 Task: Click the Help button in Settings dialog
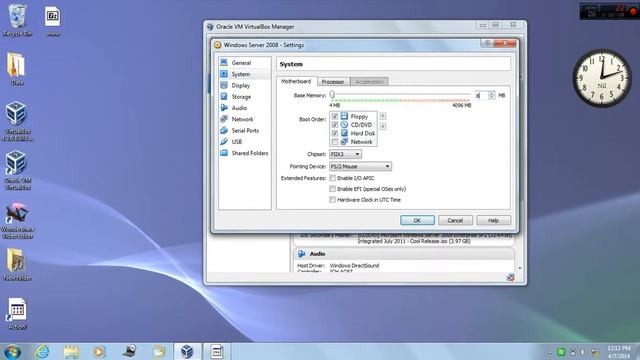[x=493, y=220]
